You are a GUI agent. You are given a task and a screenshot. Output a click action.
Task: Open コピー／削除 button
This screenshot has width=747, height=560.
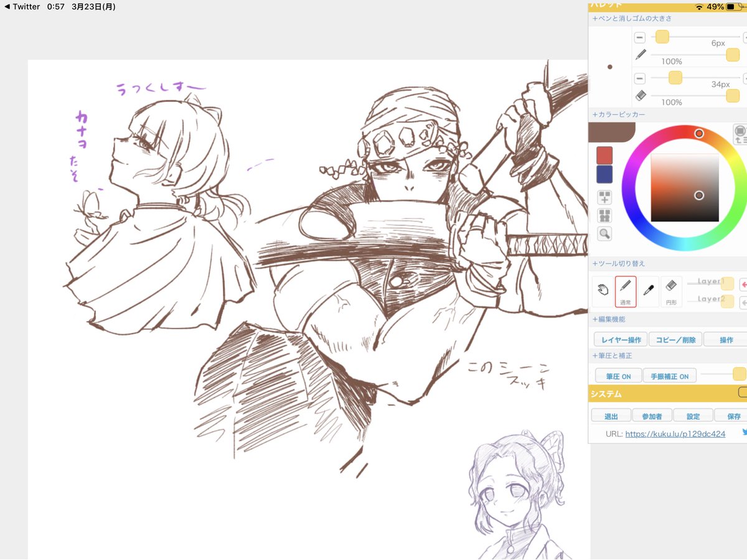click(675, 340)
